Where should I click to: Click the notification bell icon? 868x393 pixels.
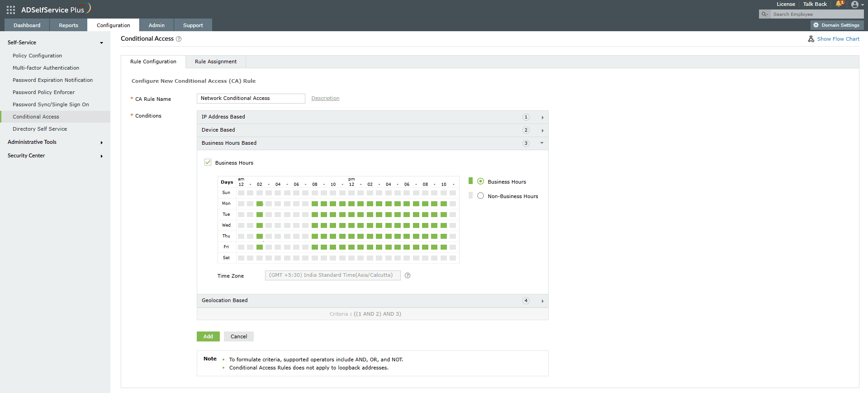coord(839,4)
